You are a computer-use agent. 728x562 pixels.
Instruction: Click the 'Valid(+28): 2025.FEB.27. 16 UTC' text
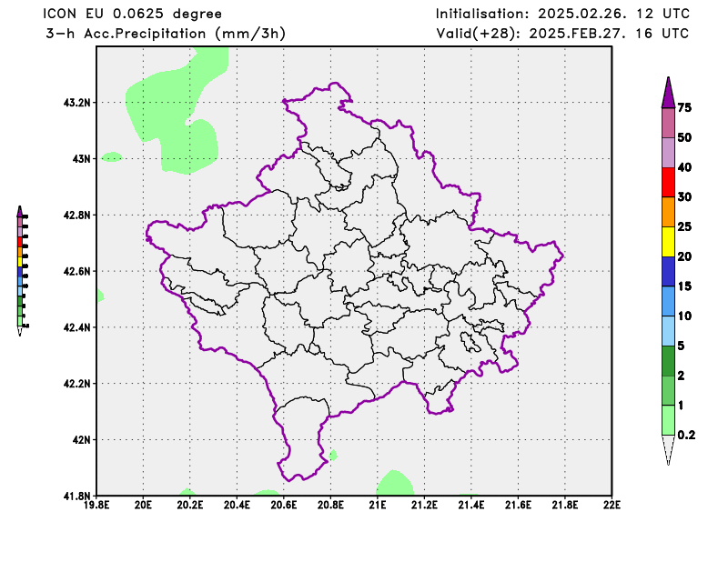point(562,34)
